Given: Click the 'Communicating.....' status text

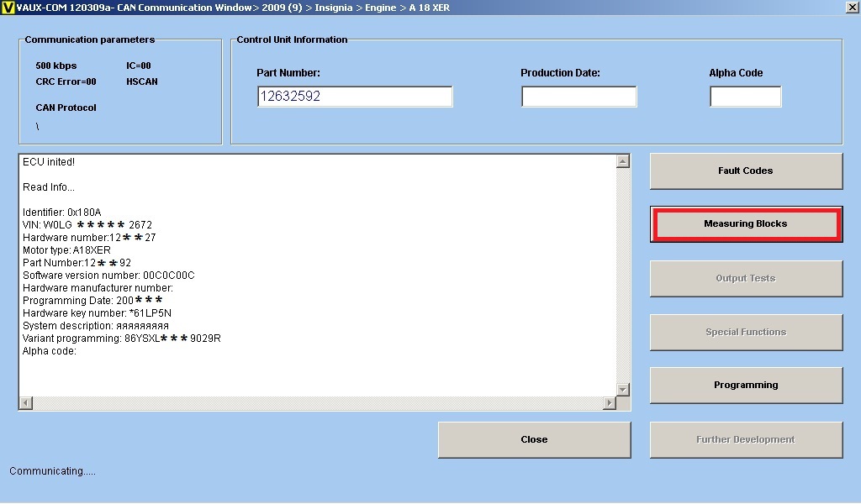Looking at the screenshot, I should click(53, 471).
